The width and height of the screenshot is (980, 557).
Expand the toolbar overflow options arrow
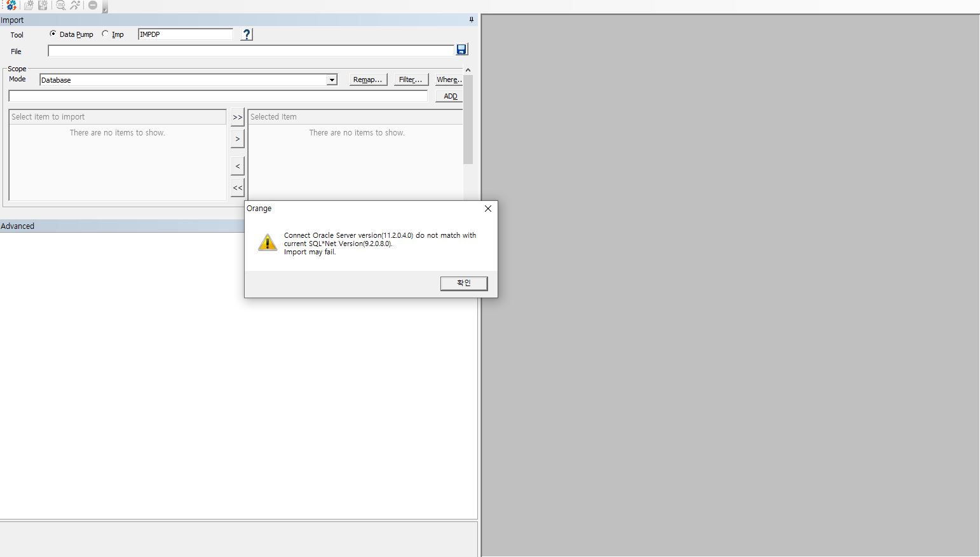click(105, 9)
